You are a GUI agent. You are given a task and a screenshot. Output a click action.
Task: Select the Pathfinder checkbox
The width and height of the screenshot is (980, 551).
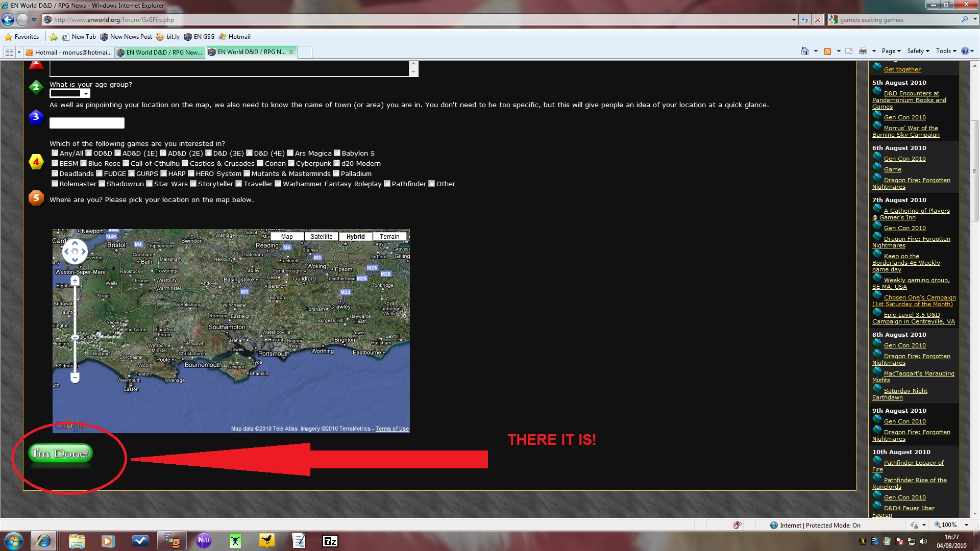coord(387,184)
